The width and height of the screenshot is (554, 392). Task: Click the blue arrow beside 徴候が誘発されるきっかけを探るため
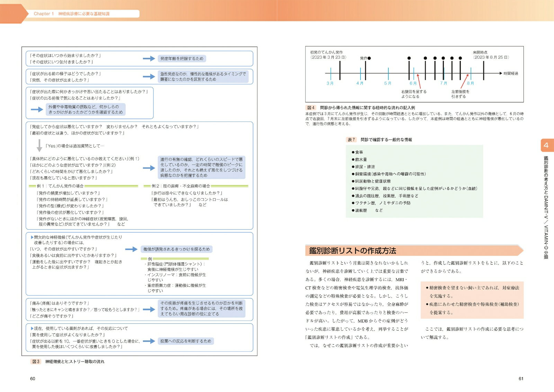(131, 249)
